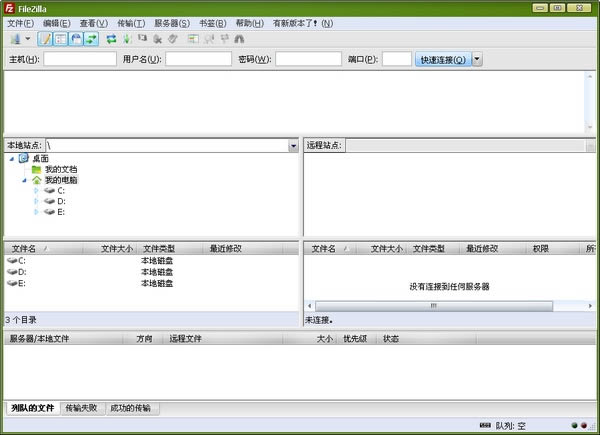Toggle local directory tree display
The image size is (600, 435).
point(60,39)
